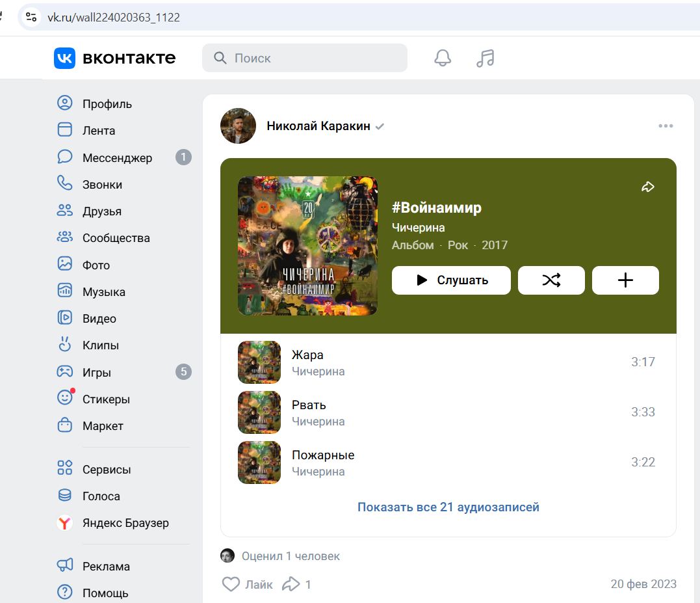
Task: Click the Мессенджер unread badge 1
Action: coord(183,157)
